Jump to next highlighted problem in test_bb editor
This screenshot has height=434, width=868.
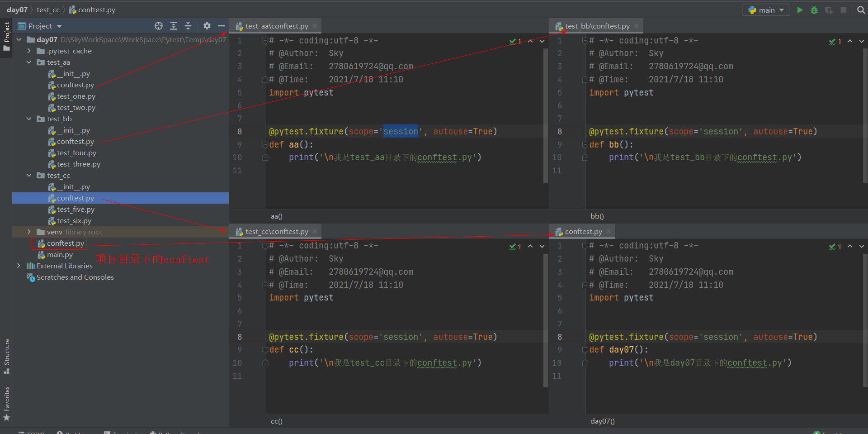862,41
